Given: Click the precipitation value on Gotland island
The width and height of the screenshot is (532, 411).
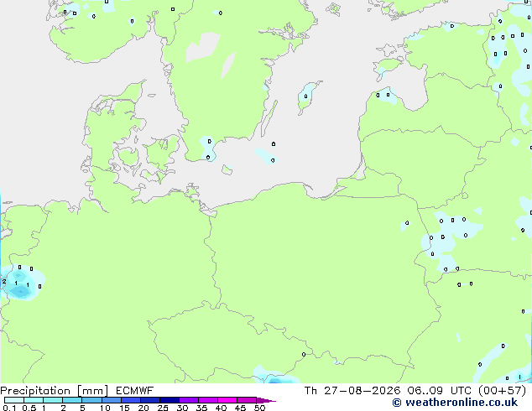Looking at the screenshot, I should point(305,96).
